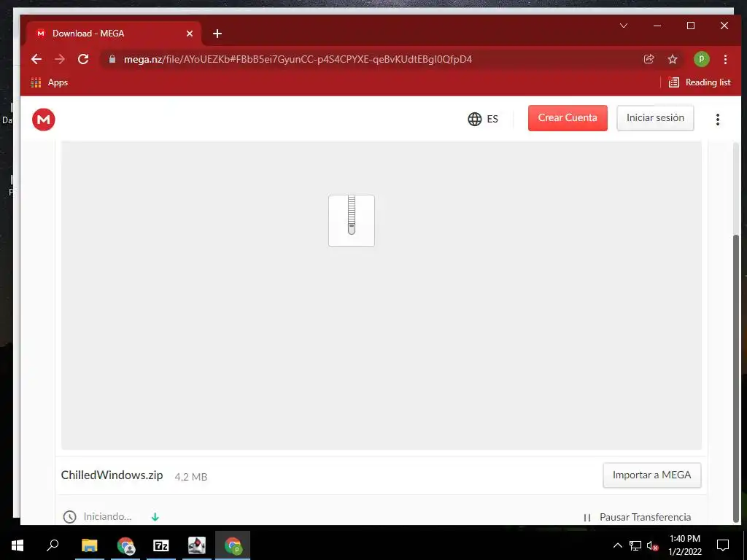Screen dimensions: 747x560
Task: Show hidden system tray icons
Action: pos(617,545)
